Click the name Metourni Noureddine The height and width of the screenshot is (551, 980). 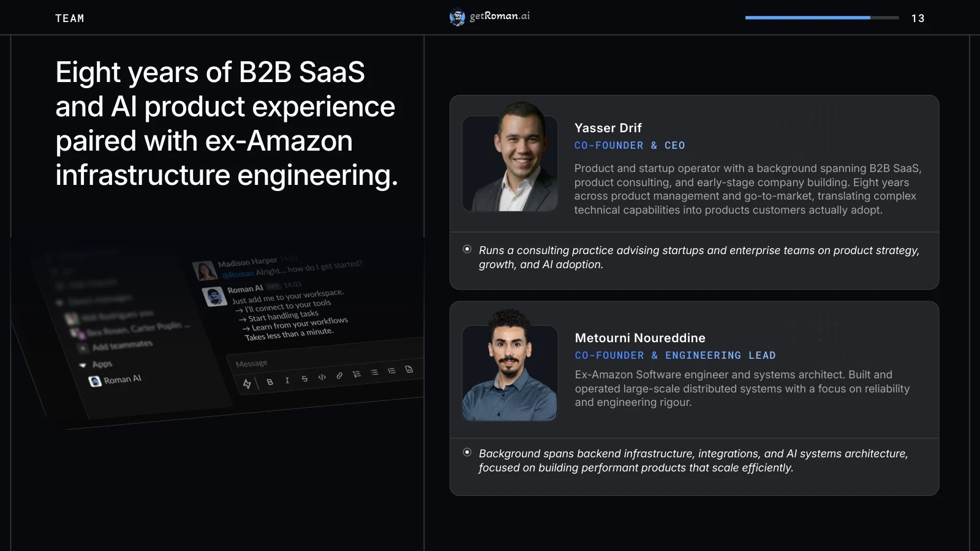point(640,338)
